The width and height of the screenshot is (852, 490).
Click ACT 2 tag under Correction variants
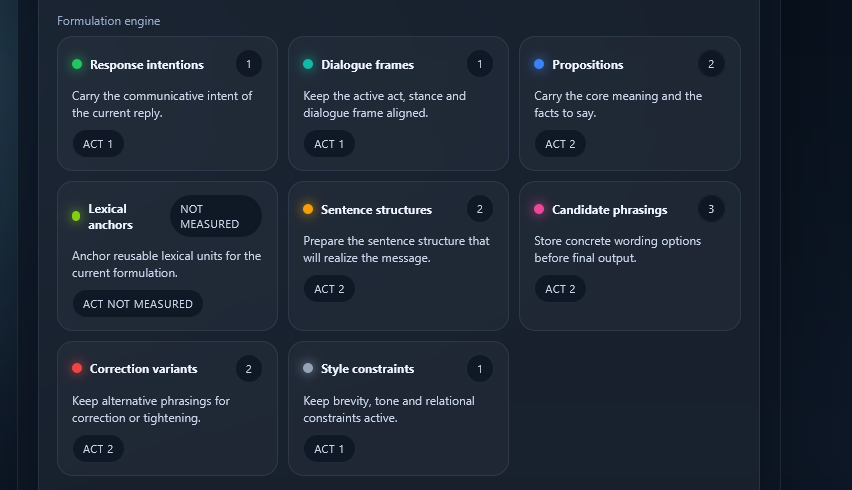point(98,449)
